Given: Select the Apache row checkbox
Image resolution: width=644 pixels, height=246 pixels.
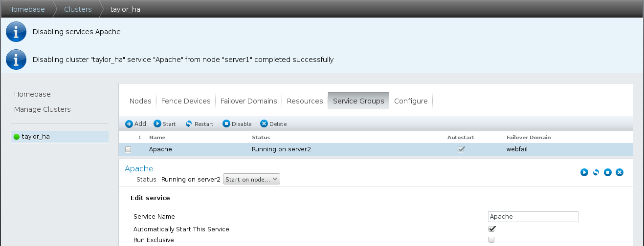Looking at the screenshot, I should 128,149.
